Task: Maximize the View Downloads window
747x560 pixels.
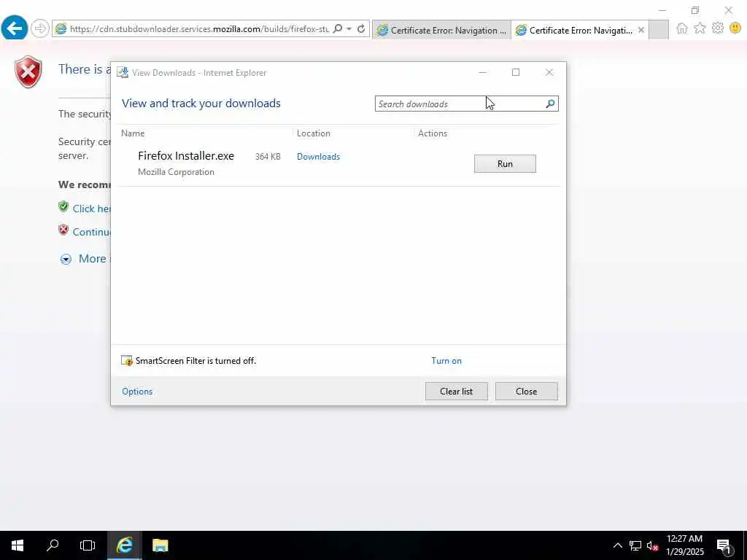Action: [516, 72]
